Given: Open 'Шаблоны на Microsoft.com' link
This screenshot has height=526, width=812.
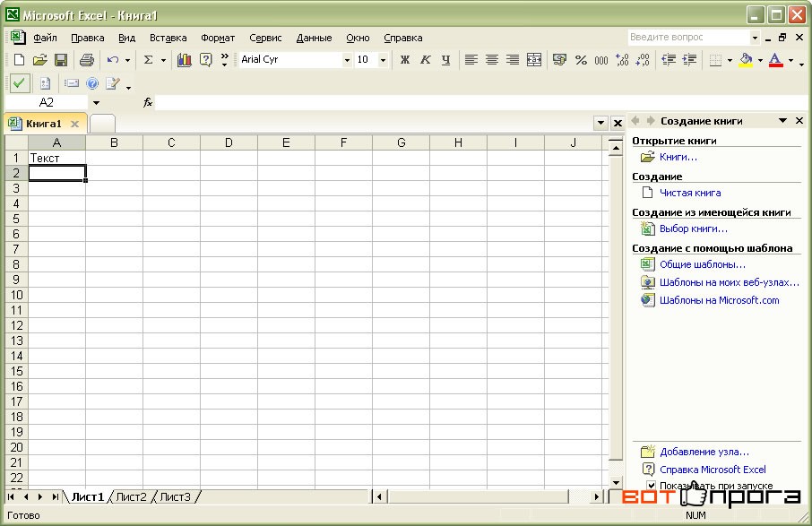Looking at the screenshot, I should pyautogui.click(x=720, y=300).
